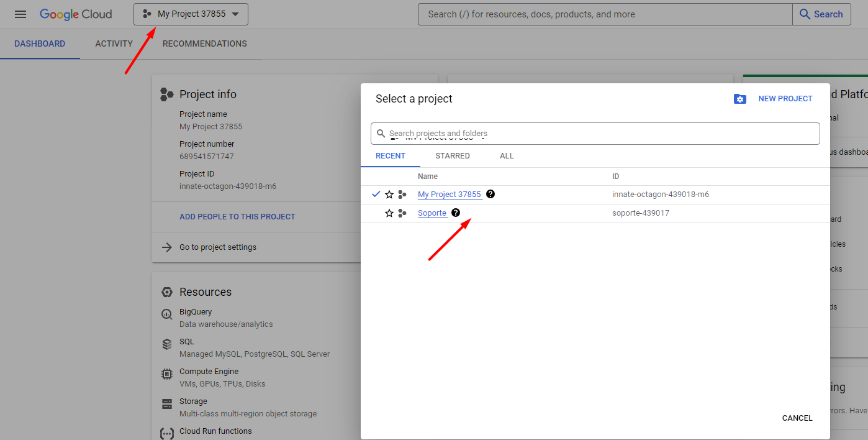Click the arrow icon beside Go to project settings
The height and width of the screenshot is (440, 868).
(x=166, y=247)
